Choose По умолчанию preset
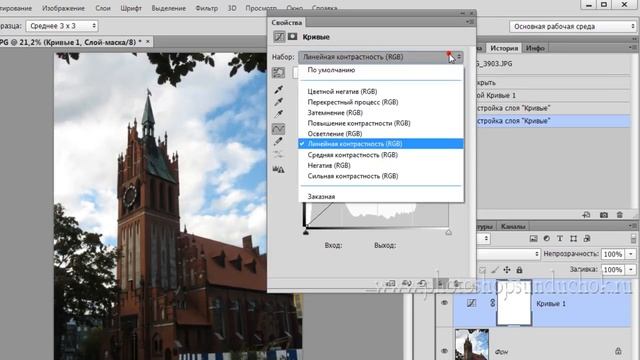Viewport: 640px width, 360px height. 381,70
